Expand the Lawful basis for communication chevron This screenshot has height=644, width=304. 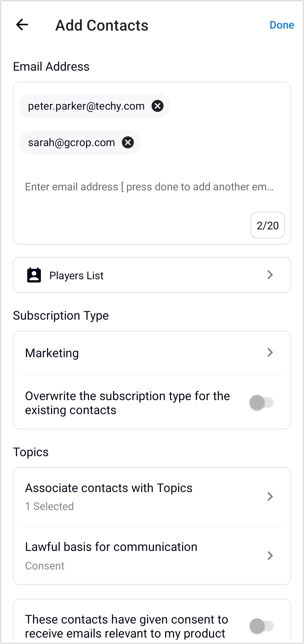pos(270,555)
